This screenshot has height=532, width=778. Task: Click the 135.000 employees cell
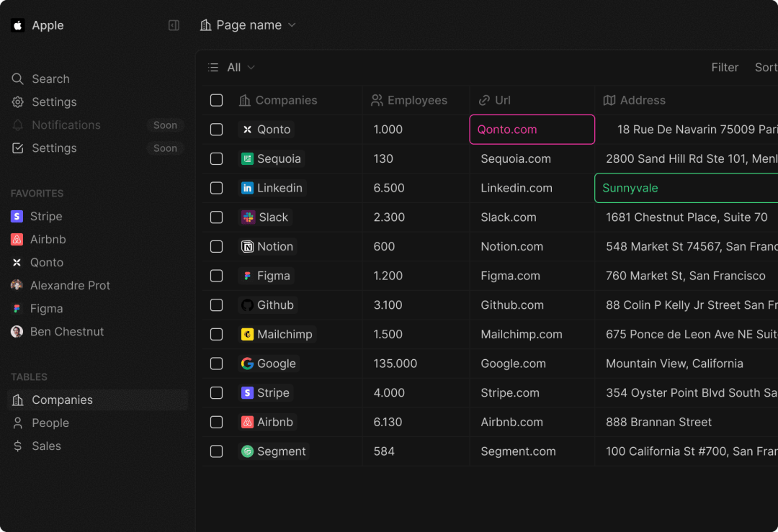tap(416, 364)
